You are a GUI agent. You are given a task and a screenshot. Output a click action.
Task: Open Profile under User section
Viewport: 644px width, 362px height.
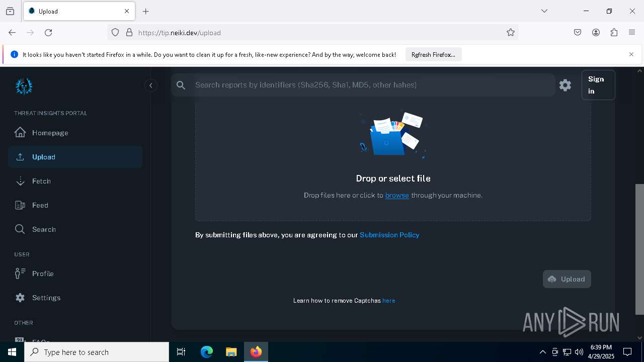click(x=75, y=274)
